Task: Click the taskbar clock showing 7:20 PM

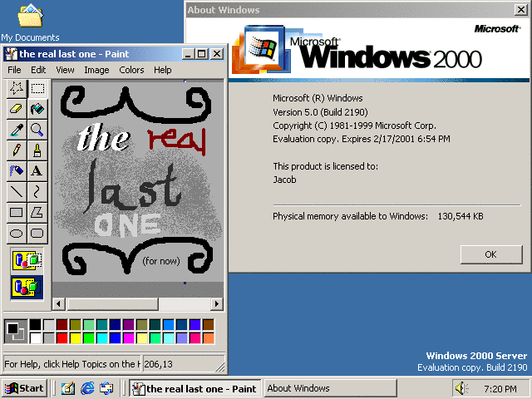Action: click(x=500, y=388)
